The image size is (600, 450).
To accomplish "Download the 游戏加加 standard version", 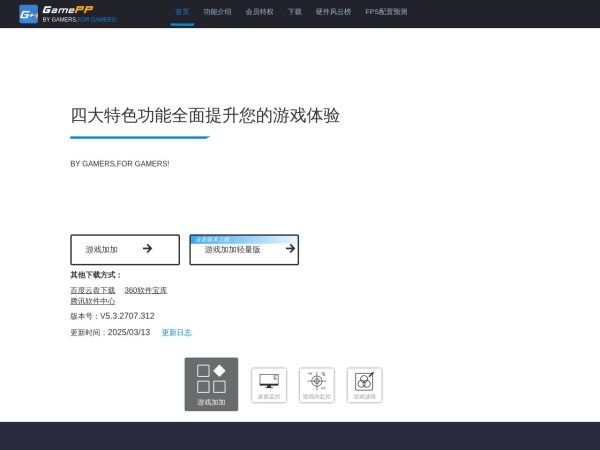I will [110, 249].
